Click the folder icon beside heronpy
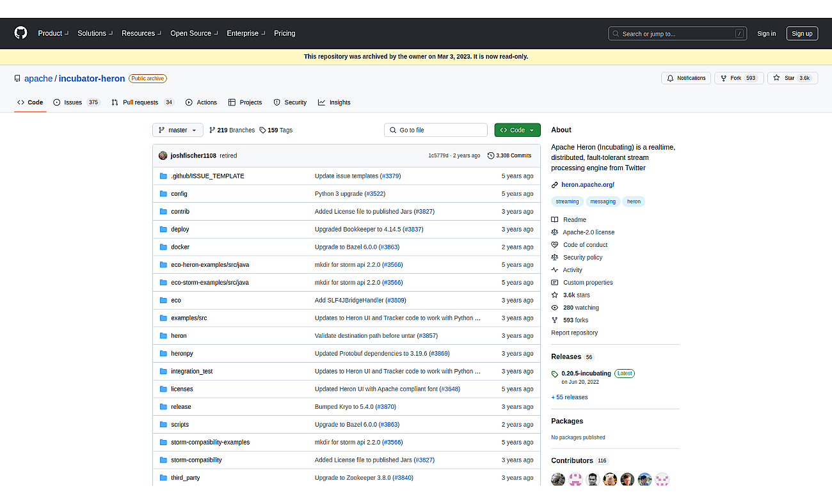The height and width of the screenshot is (504, 832). (x=163, y=354)
